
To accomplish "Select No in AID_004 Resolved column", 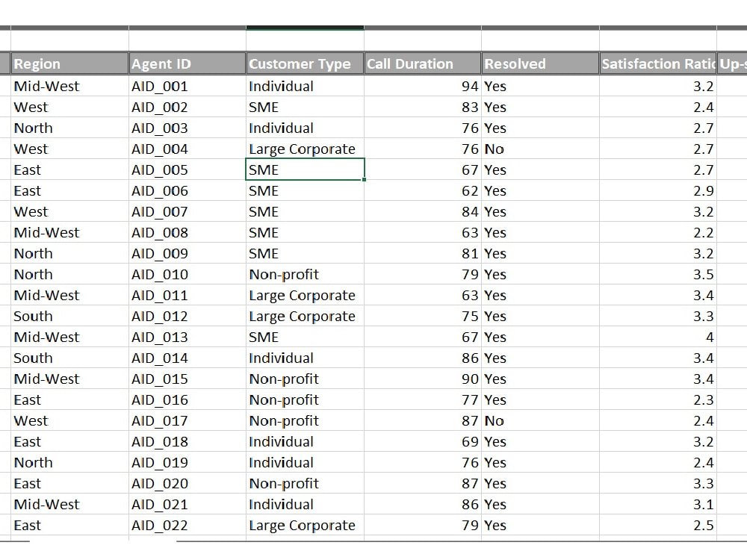I will pos(540,149).
